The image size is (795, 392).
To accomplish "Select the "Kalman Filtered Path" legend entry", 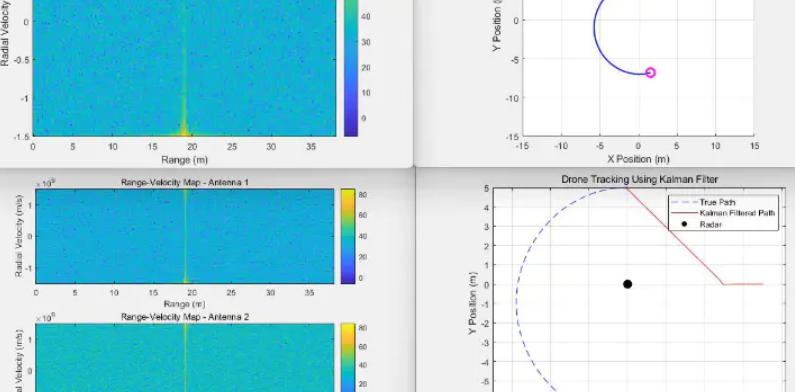I will (x=723, y=213).
